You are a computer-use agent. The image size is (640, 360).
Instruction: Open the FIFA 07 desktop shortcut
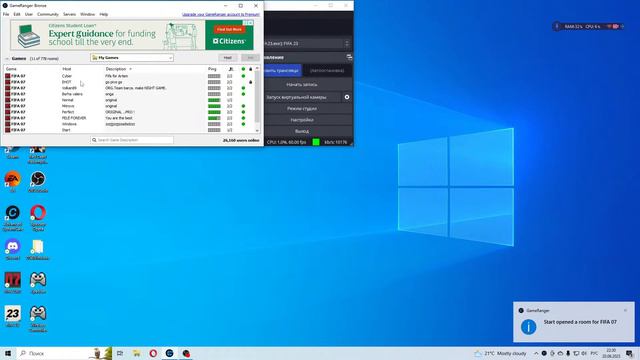click(x=13, y=283)
